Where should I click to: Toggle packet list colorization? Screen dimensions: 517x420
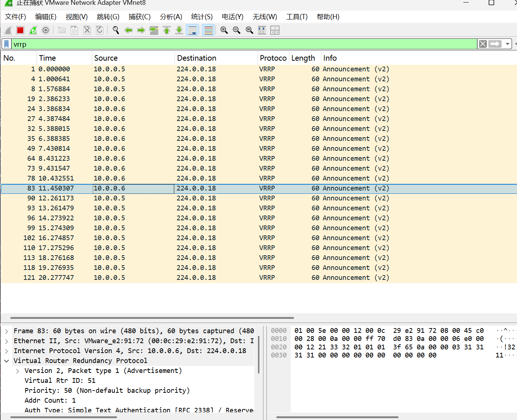click(x=209, y=30)
